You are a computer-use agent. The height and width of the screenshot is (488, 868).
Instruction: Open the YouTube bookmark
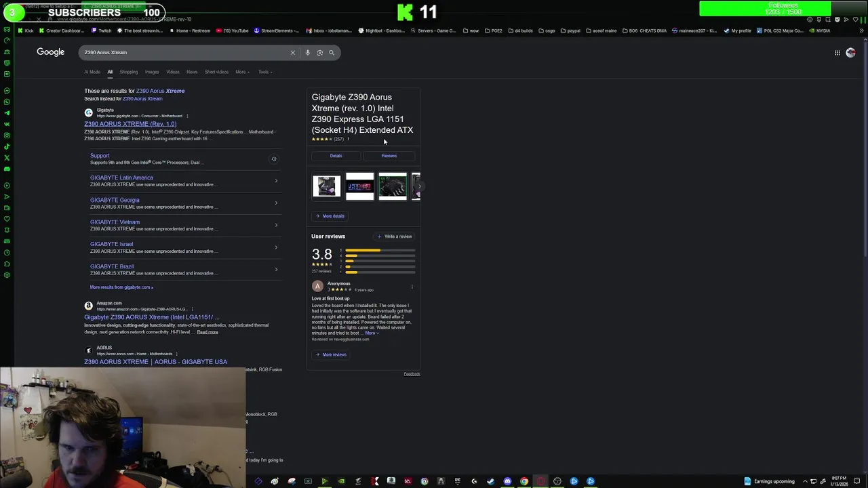pyautogui.click(x=232, y=30)
